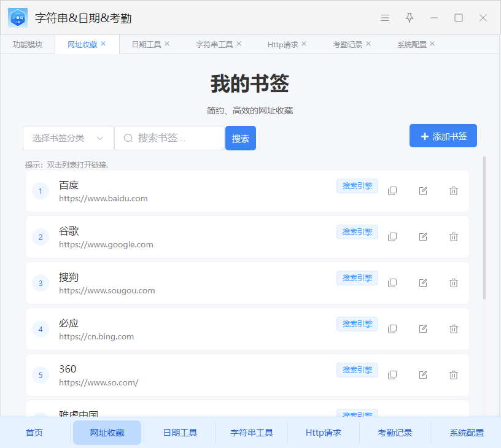This screenshot has width=501, height=448.
Task: Click the 添加书签 button
Action: pos(443,136)
